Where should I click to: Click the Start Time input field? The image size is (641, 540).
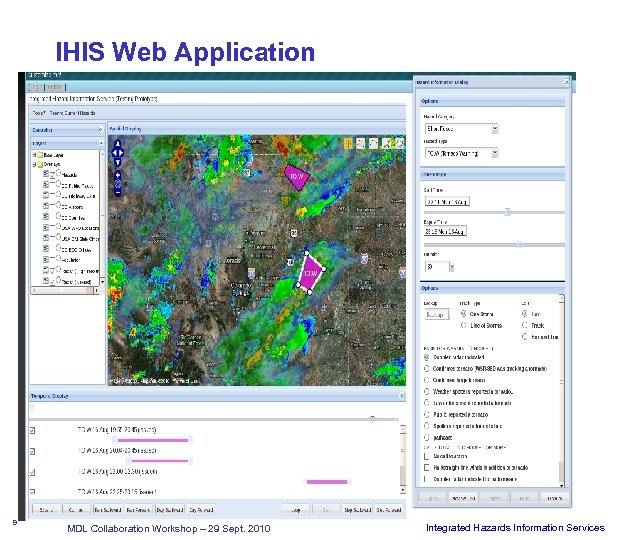[x=447, y=202]
